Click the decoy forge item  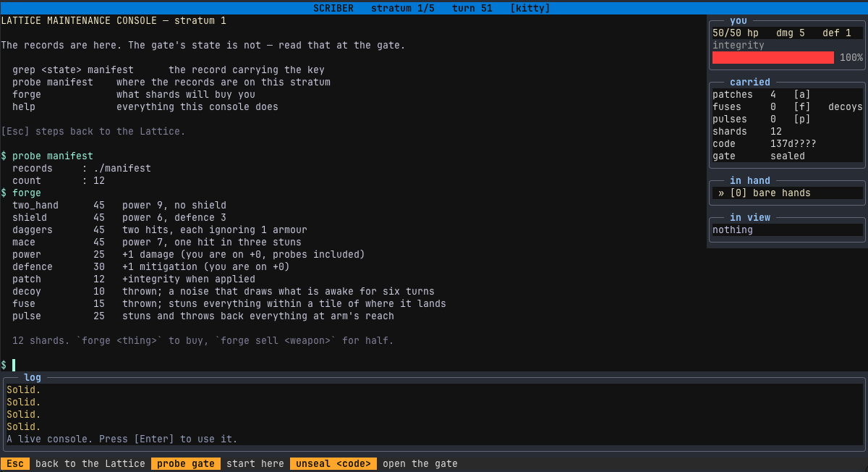click(224, 291)
